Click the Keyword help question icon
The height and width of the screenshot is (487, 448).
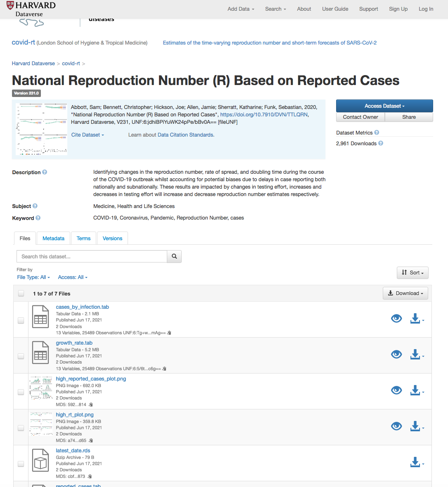pyautogui.click(x=38, y=218)
